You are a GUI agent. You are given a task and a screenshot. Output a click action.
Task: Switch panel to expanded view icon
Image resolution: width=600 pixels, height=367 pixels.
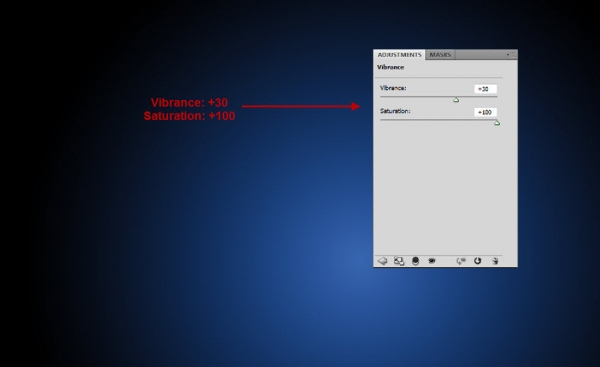click(399, 261)
